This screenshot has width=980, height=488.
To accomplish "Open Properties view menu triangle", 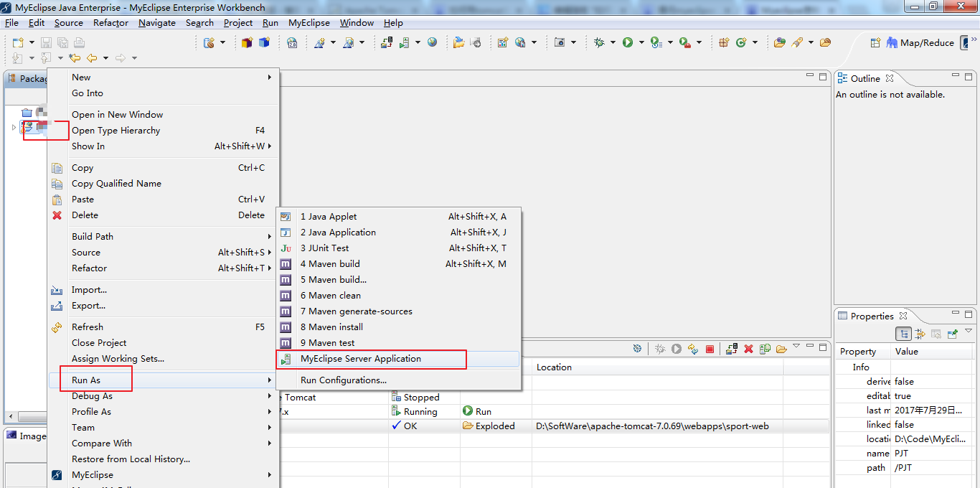I will pos(969,331).
